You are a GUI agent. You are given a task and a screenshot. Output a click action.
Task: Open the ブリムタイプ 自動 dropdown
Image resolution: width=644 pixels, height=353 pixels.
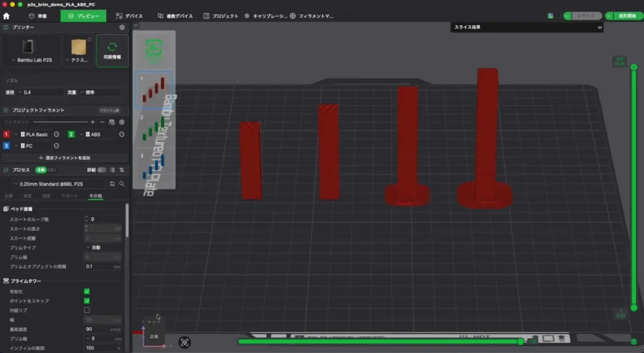103,247
